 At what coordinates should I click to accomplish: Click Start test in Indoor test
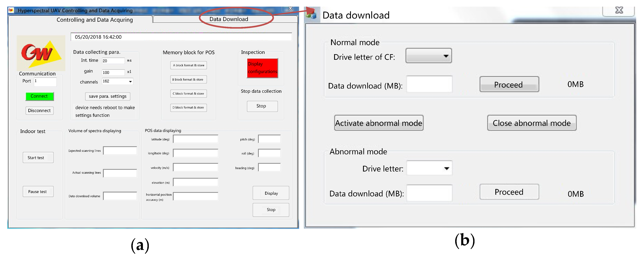[x=38, y=158]
